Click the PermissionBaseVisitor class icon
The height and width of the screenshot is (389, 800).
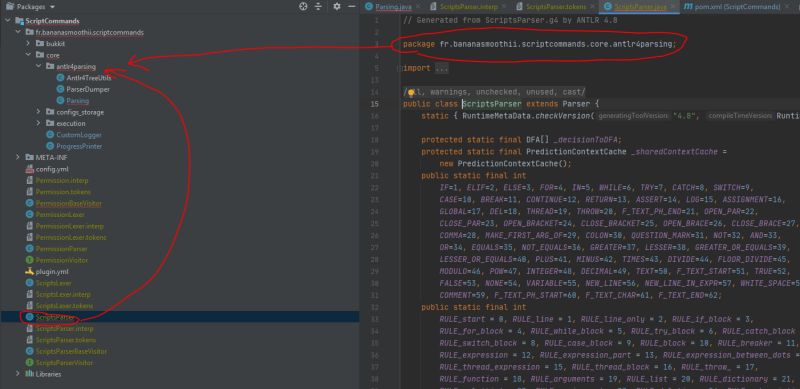(x=30, y=203)
